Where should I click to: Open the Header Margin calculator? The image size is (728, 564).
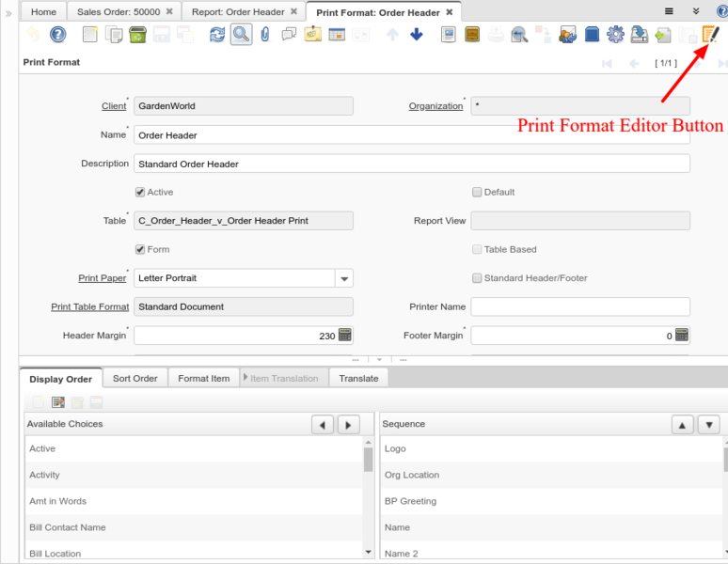pyautogui.click(x=344, y=336)
